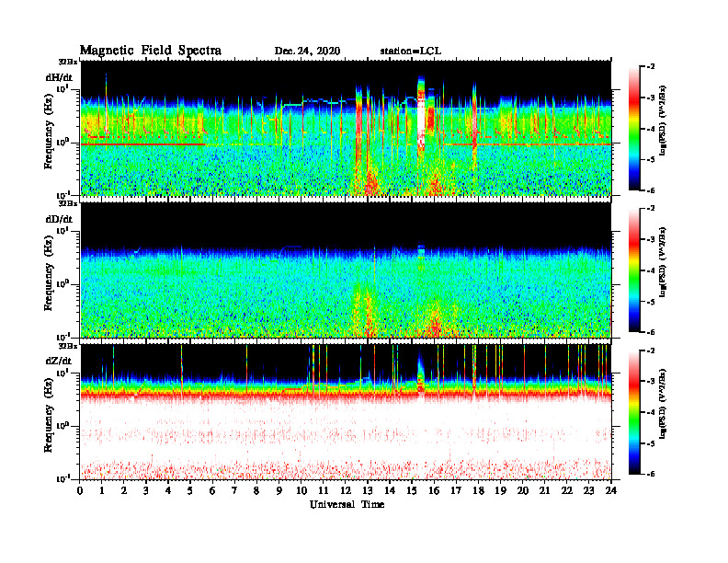
Task: Click the dD/dt color scale bar
Action: click(x=634, y=270)
